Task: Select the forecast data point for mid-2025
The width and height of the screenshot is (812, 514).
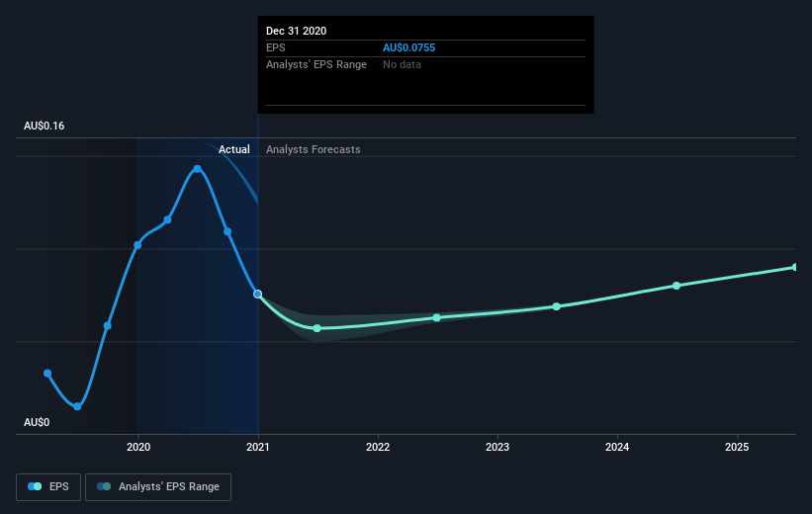Action: (795, 267)
